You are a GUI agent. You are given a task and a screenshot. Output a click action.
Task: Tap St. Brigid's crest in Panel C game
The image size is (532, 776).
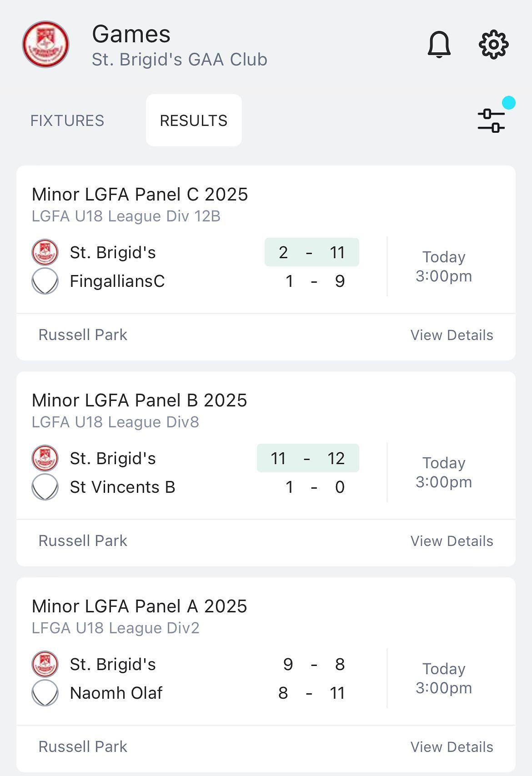pyautogui.click(x=45, y=252)
